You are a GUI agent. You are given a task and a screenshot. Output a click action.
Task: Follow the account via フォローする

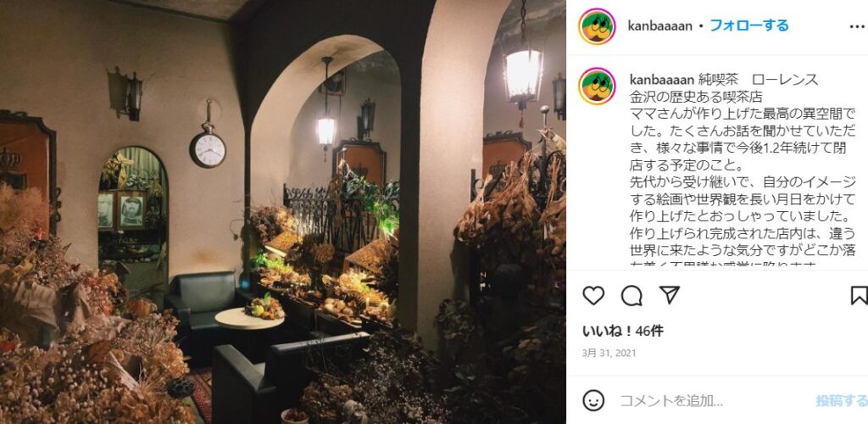(749, 25)
